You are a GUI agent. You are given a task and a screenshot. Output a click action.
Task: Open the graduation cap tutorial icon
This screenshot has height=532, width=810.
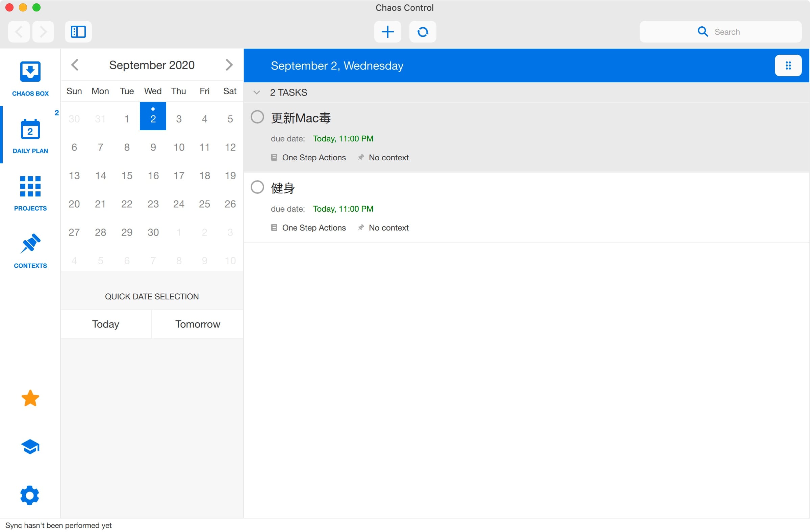(x=30, y=447)
